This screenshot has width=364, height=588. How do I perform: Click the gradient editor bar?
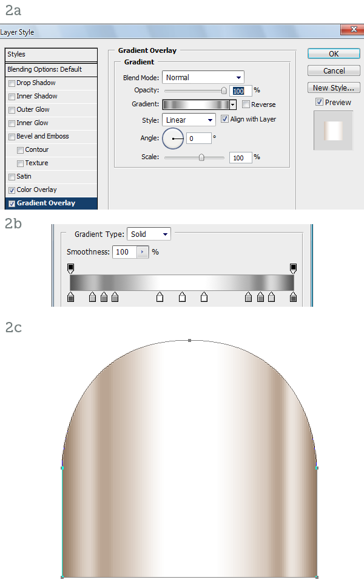point(182,282)
